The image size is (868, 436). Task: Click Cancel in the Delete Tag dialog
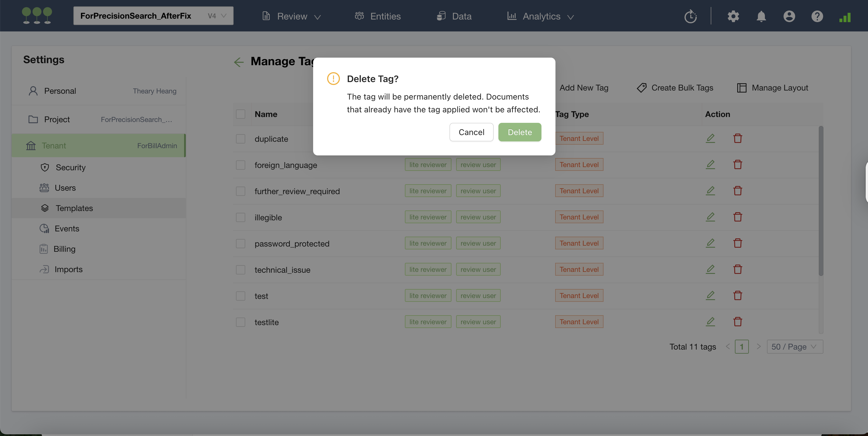471,132
